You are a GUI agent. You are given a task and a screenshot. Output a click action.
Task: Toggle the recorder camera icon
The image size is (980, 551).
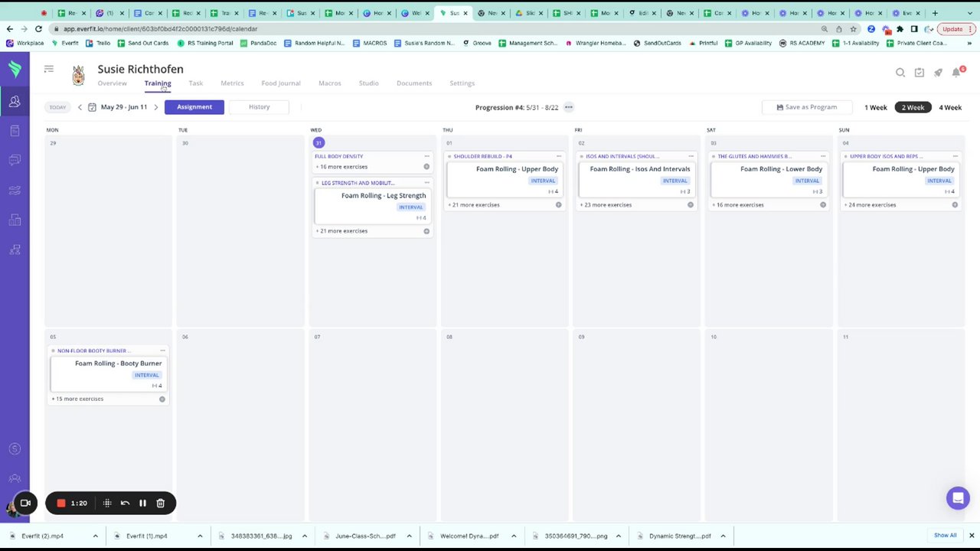point(25,504)
